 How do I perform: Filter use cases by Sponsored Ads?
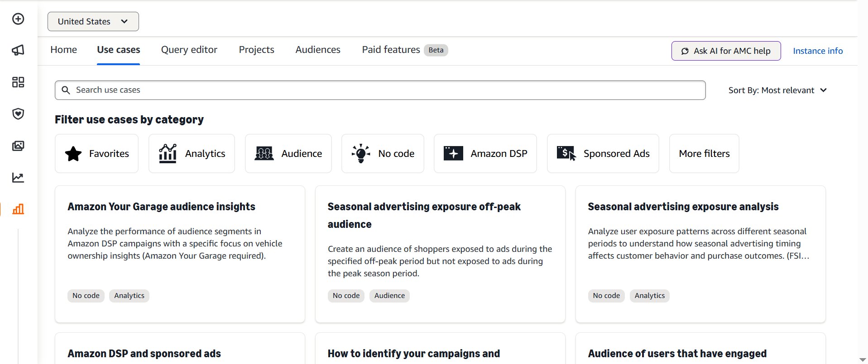(x=603, y=153)
